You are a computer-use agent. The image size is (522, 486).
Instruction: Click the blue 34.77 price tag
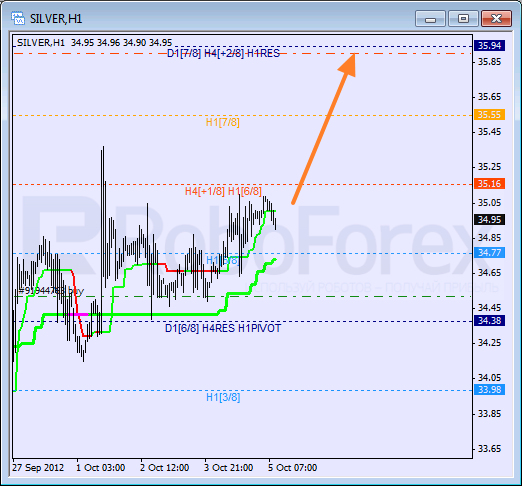point(489,253)
